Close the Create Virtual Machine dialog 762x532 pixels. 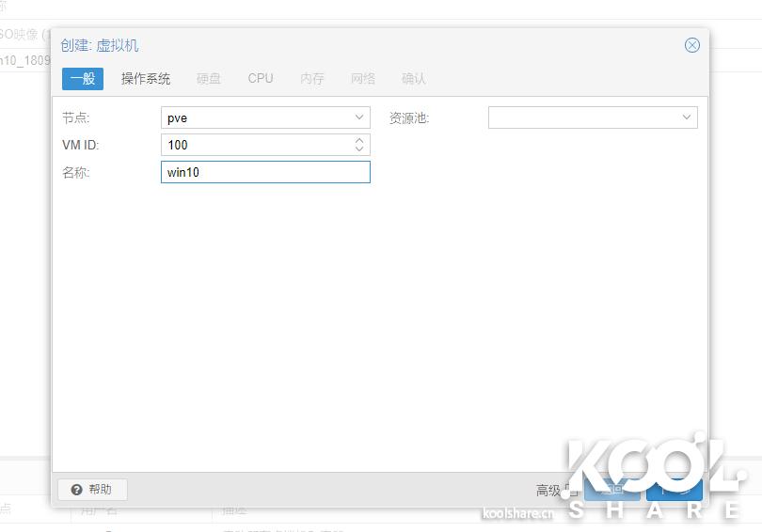coord(692,45)
